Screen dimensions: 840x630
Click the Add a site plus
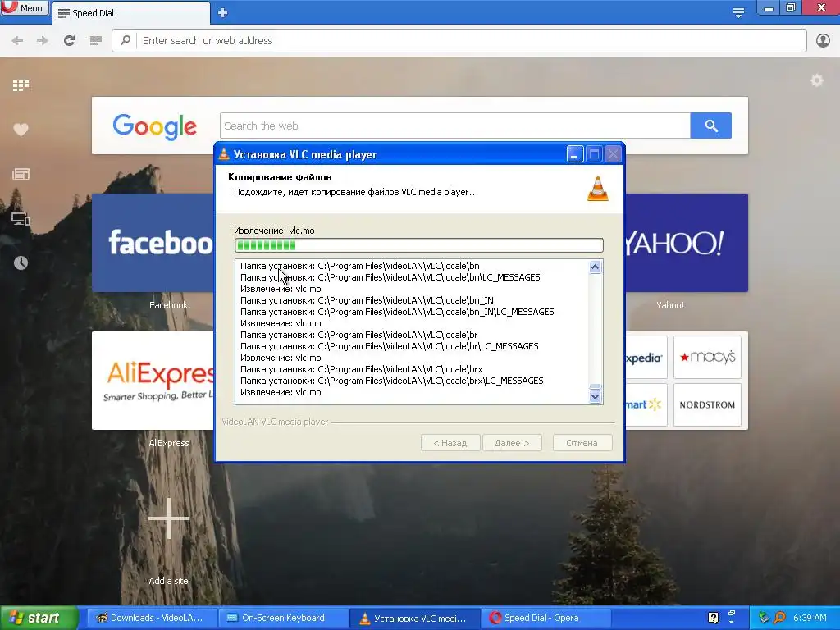click(169, 518)
